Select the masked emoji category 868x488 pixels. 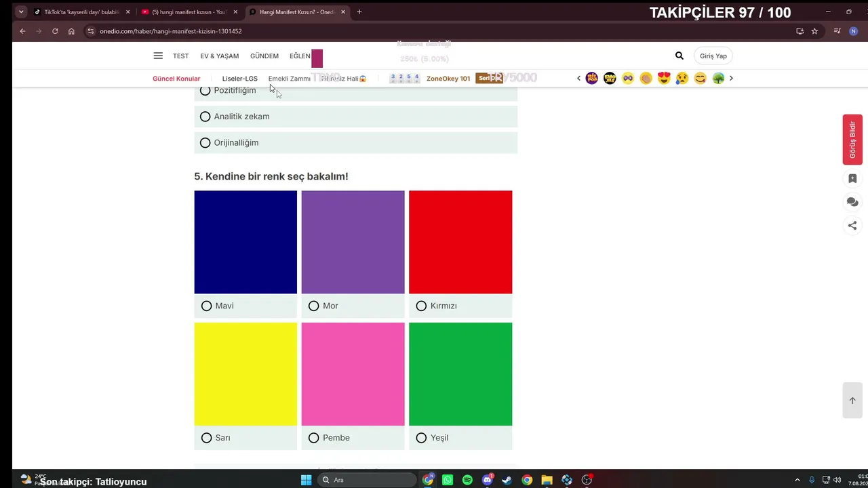628,78
